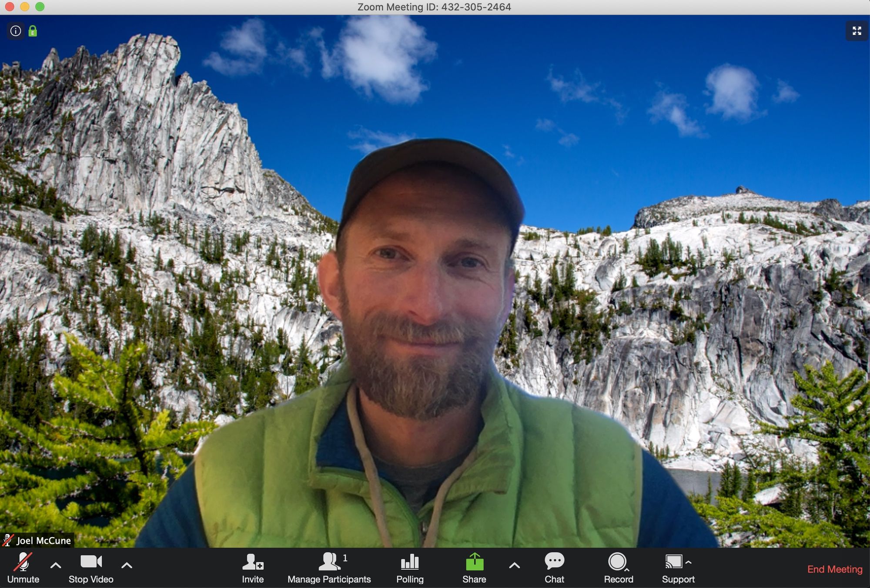Maximize the window with green button
Viewport: 870px width, 588px height.
tap(40, 7)
